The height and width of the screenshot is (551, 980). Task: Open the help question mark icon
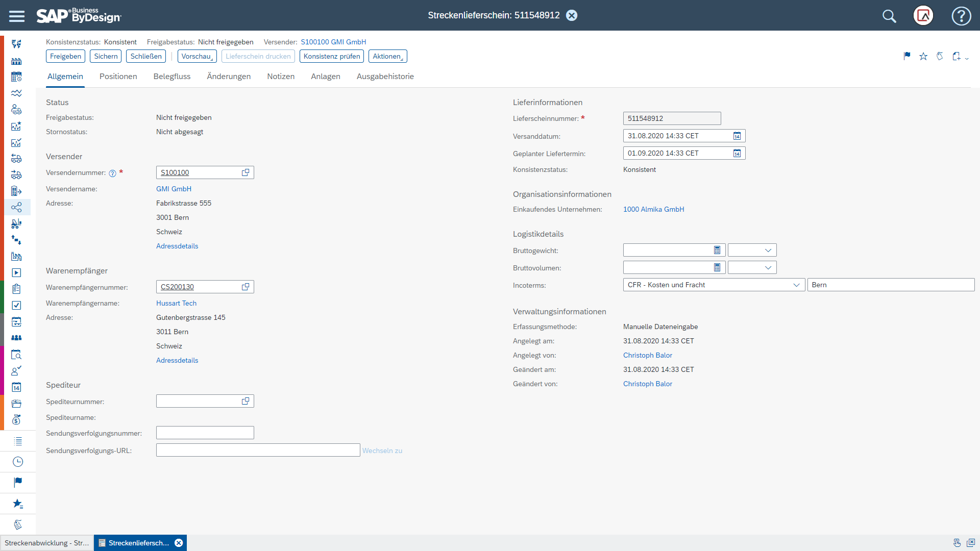[961, 16]
